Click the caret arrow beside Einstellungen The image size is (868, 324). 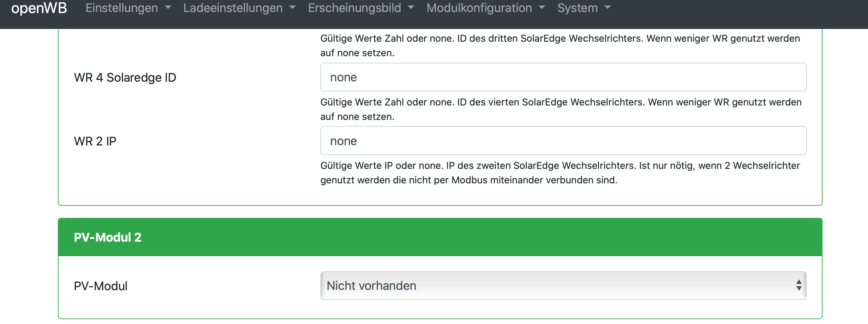coord(168,8)
